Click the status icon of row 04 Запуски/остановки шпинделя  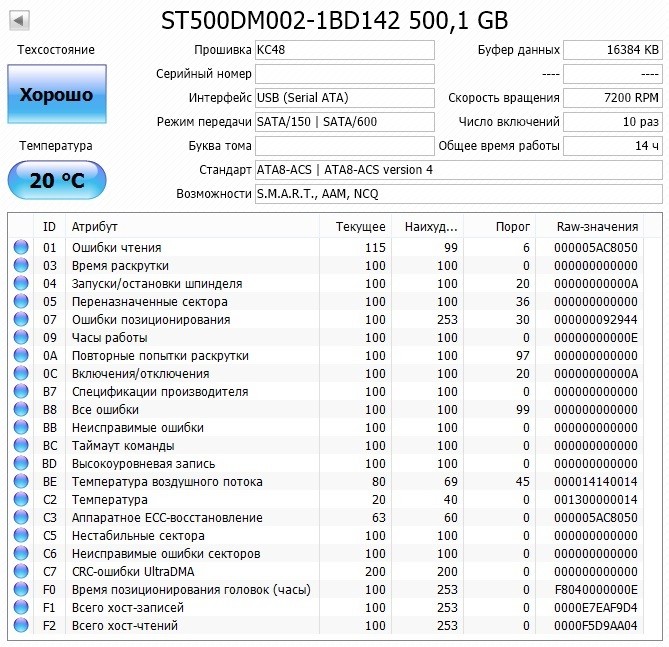tap(21, 283)
